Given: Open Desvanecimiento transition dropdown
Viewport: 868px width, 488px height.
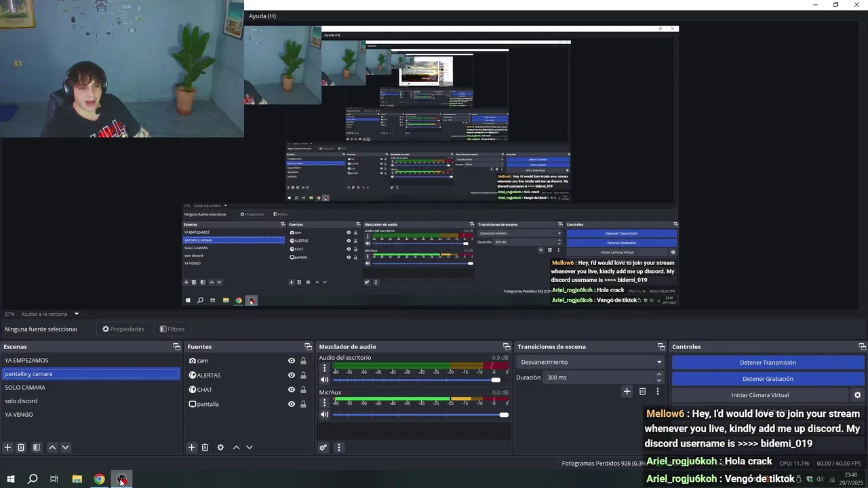Looking at the screenshot, I should (x=590, y=362).
